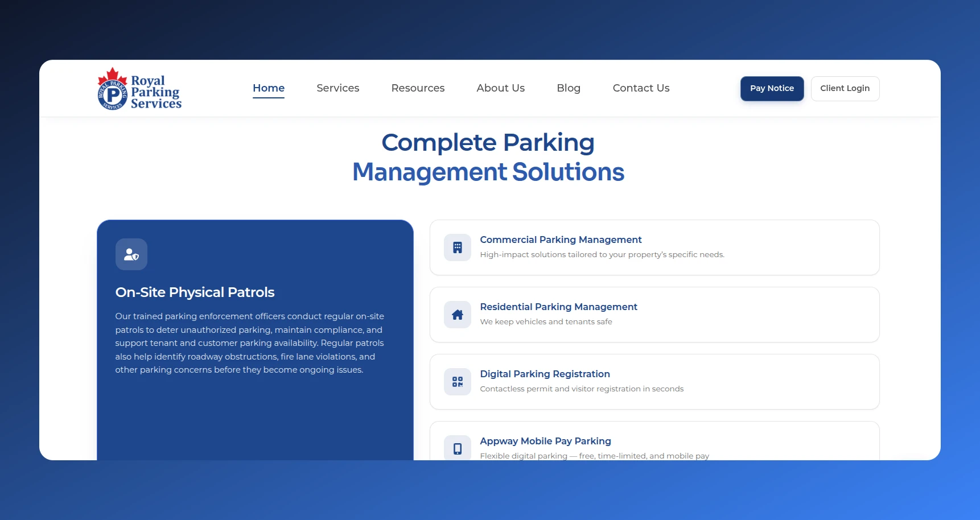Navigate to the Blog page

click(x=569, y=88)
